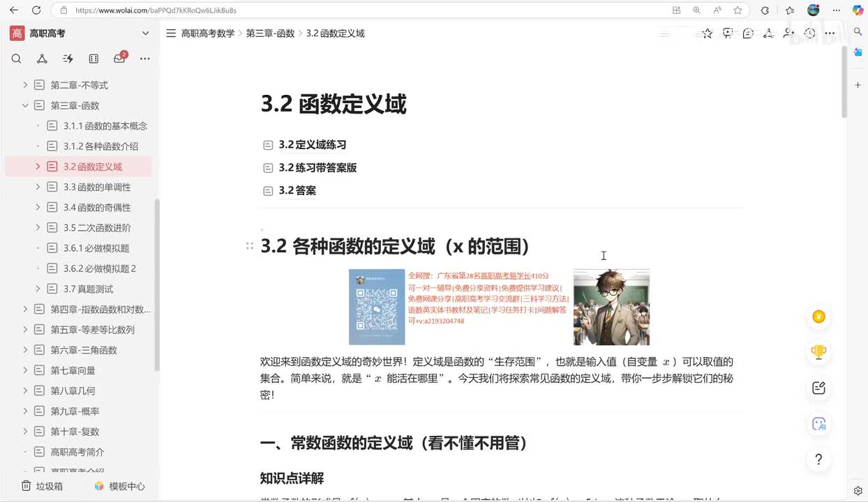
Task: Click the block drag handle beside heading
Action: point(249,246)
